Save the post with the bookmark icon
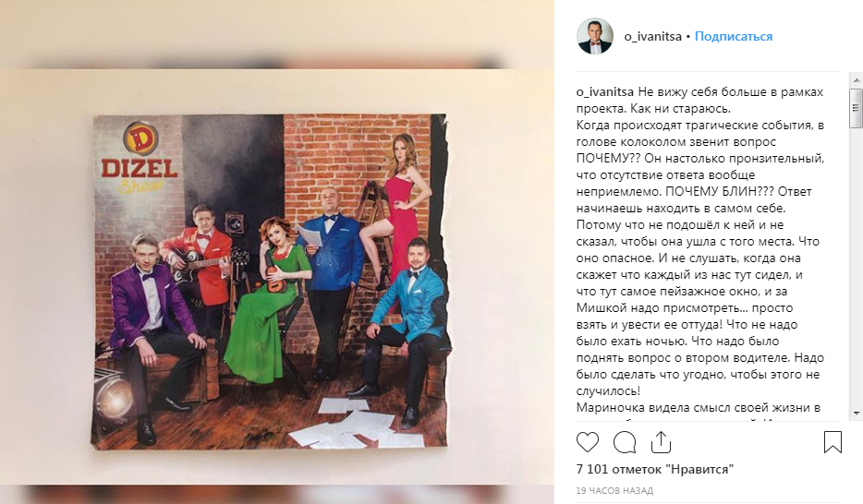 (833, 442)
